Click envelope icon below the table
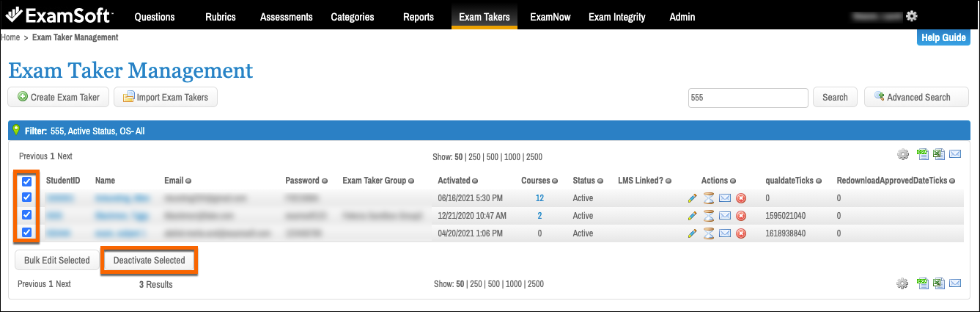Screen dimensions: 980x312 click(955, 283)
